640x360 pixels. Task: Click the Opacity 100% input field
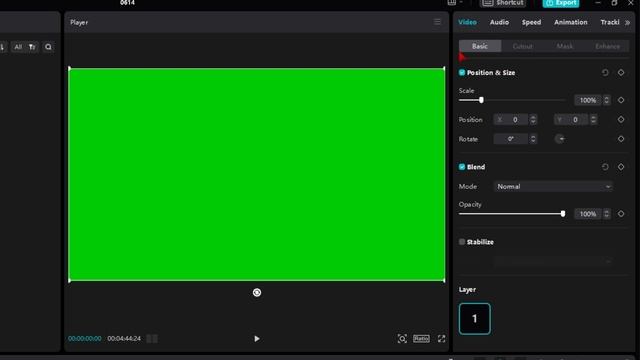click(x=588, y=213)
